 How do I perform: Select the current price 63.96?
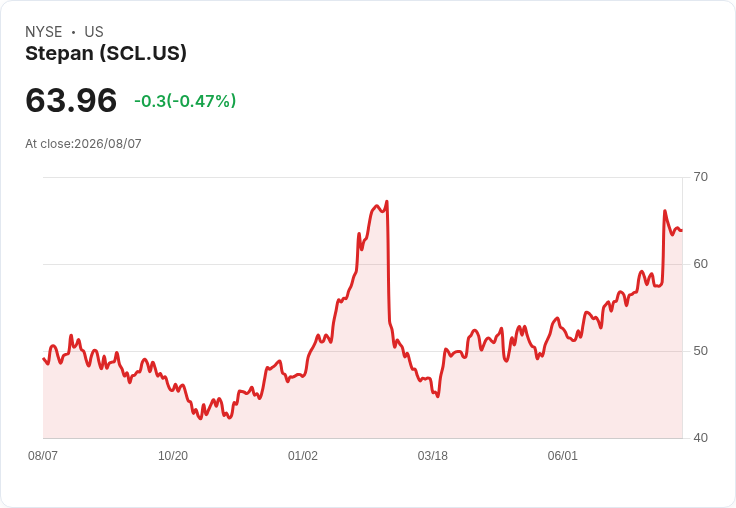pyautogui.click(x=71, y=100)
